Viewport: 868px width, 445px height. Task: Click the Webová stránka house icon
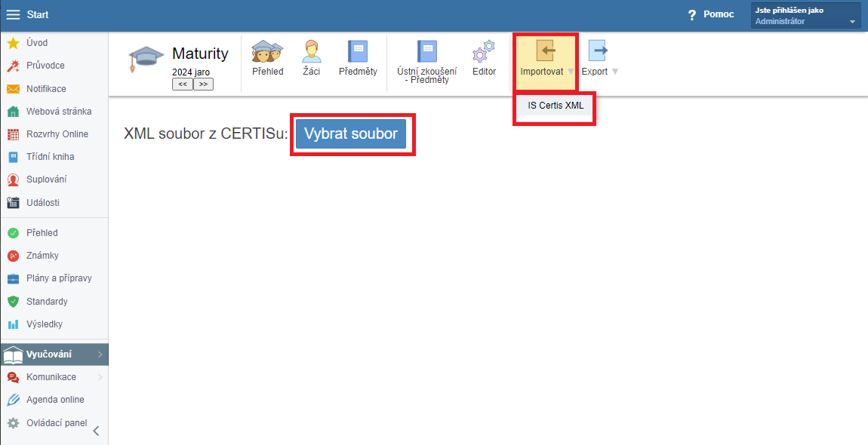coord(14,112)
